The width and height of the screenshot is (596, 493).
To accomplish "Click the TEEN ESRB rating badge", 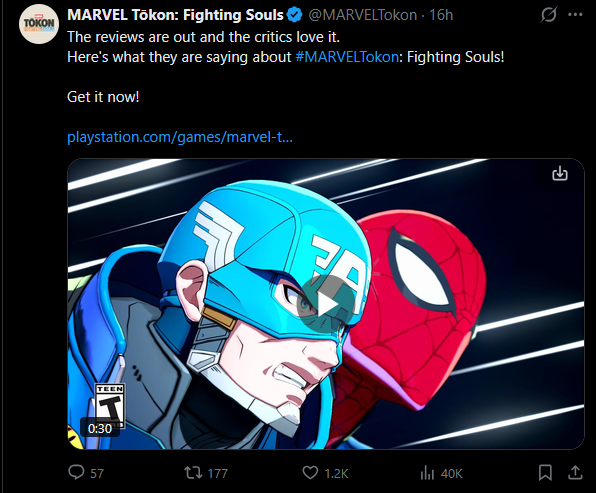I will [109, 404].
